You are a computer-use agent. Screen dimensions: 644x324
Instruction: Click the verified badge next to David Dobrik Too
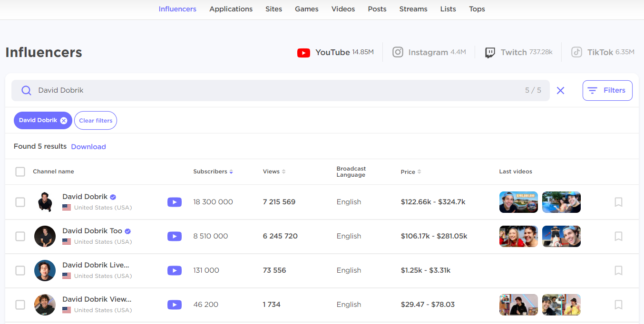pos(127,231)
